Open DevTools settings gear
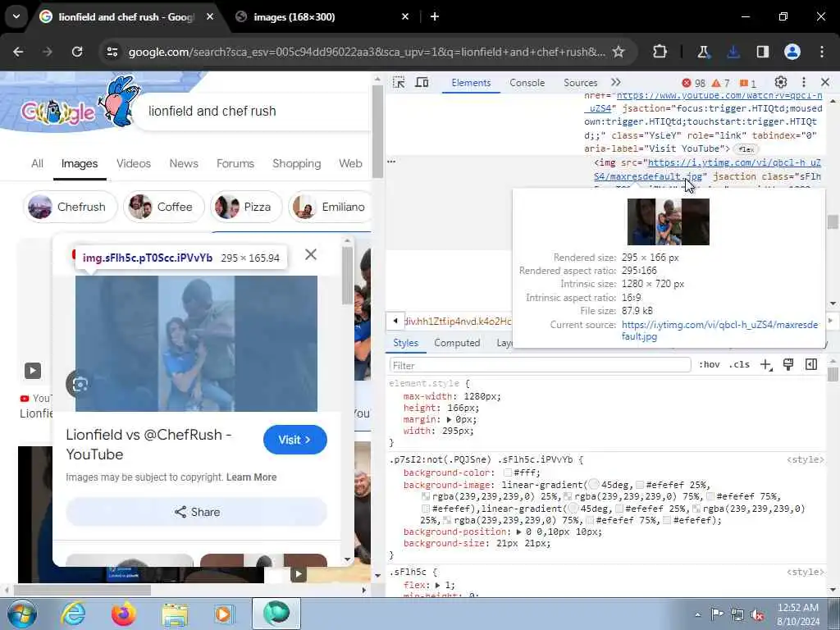This screenshot has width=840, height=630. click(781, 83)
